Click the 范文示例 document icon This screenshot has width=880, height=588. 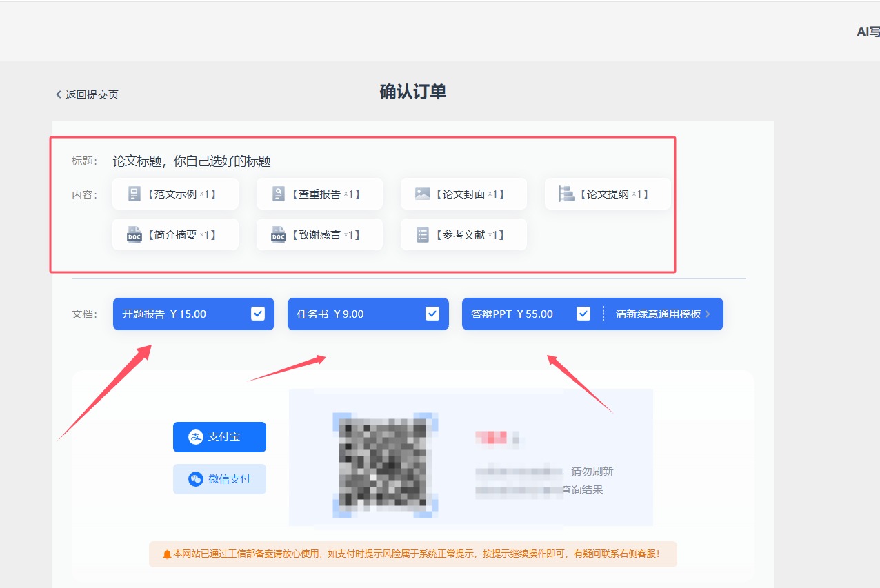coord(134,194)
